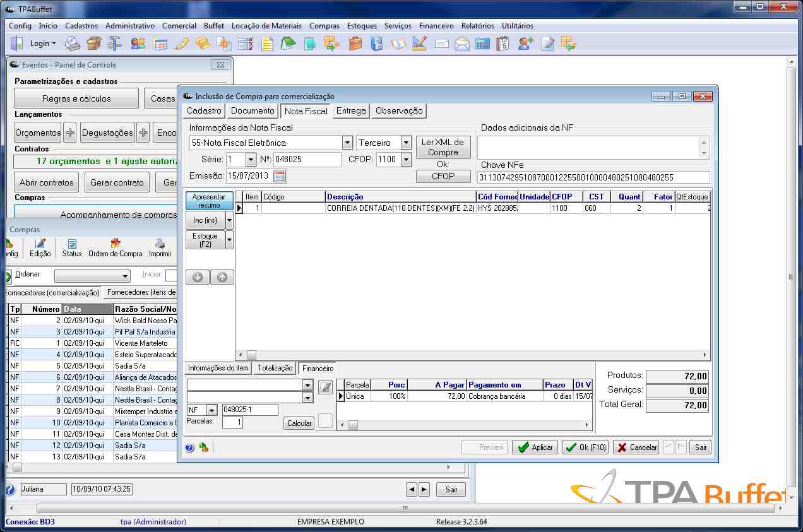Click the Imprimir printer icon
The height and width of the screenshot is (532, 803).
tap(160, 247)
